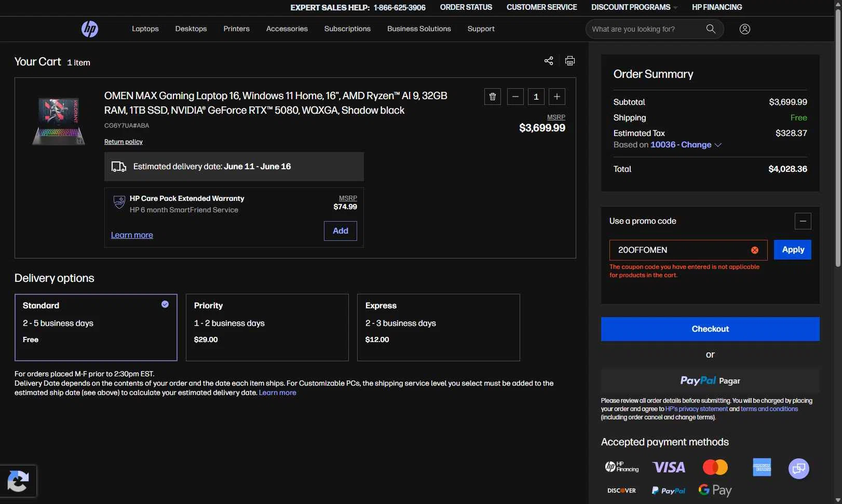
Task: Pay with PayPal Pagar button
Action: (x=710, y=381)
